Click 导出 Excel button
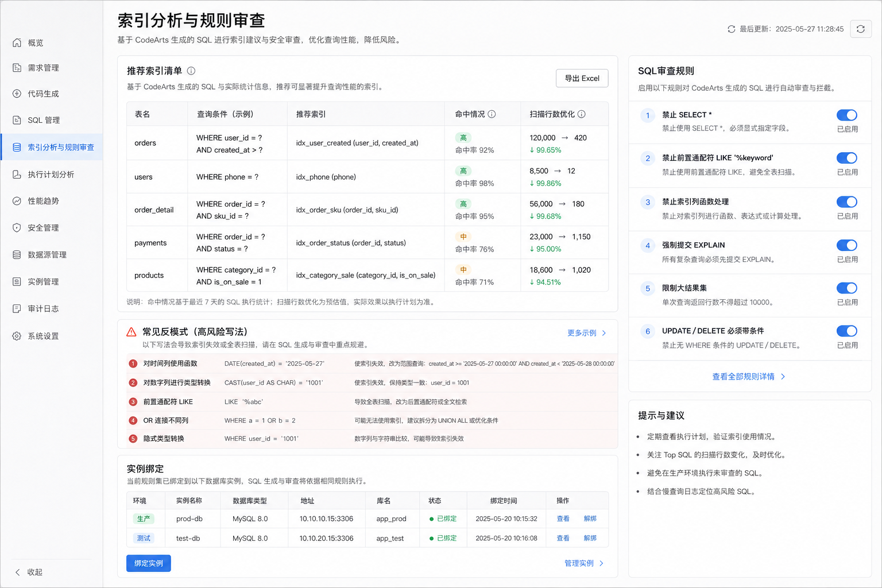 [x=582, y=78]
